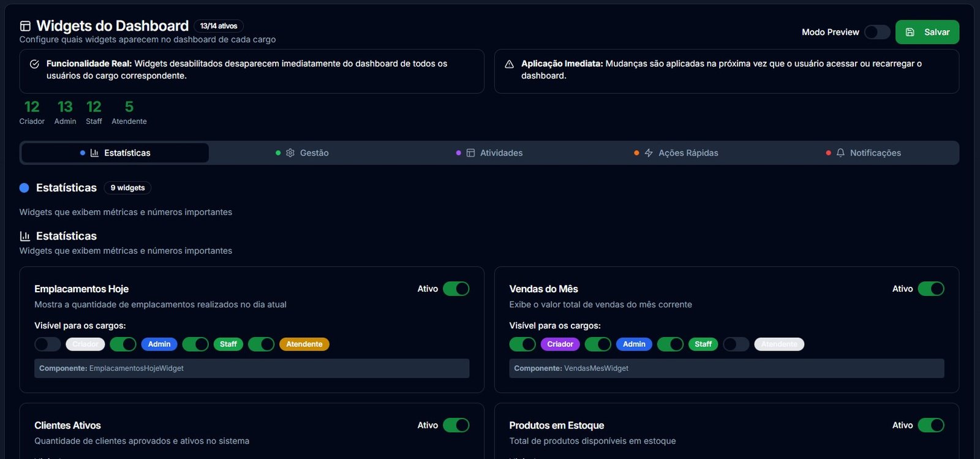Turn off the Vendas do Mês Ativo toggle
The width and height of the screenshot is (980, 459).
[931, 289]
